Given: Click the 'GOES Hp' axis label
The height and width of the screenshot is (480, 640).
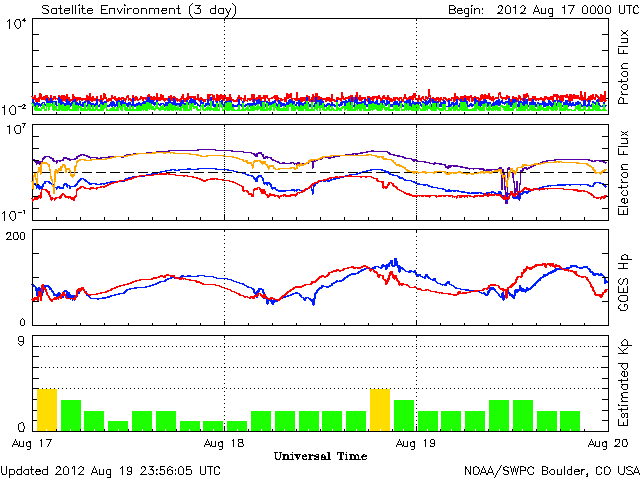Looking at the screenshot, I should [623, 282].
